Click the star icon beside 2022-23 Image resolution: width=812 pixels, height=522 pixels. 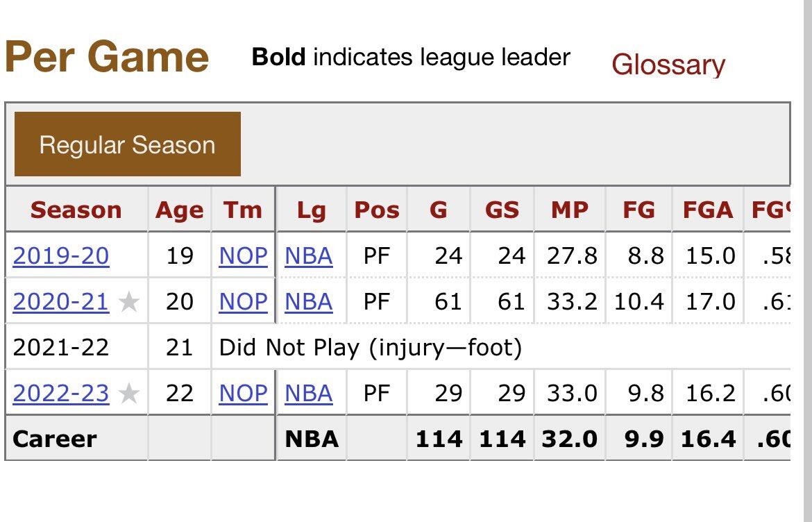coord(129,394)
